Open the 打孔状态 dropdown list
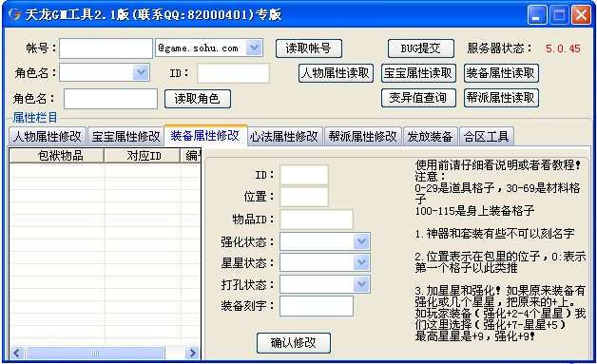 [x=361, y=284]
